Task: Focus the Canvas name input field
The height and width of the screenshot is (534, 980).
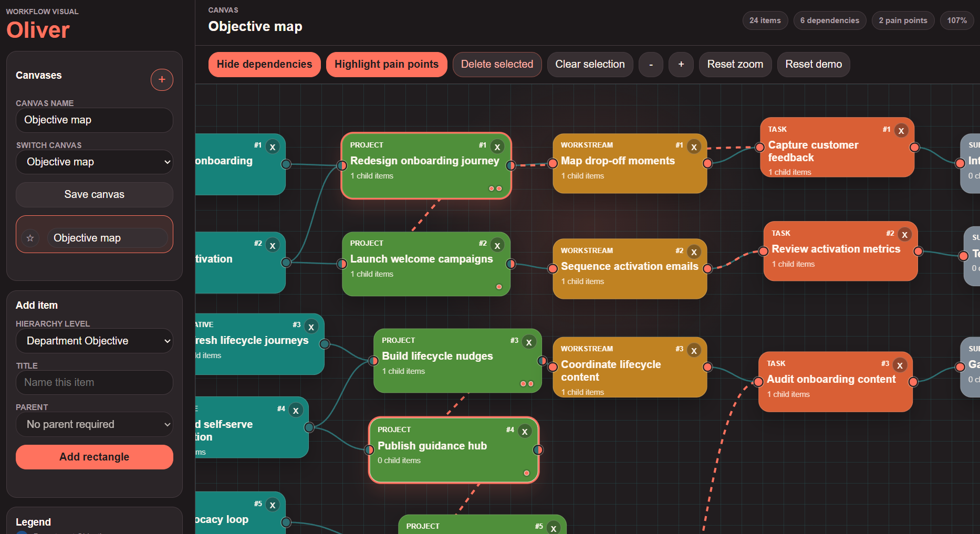Action: point(95,120)
